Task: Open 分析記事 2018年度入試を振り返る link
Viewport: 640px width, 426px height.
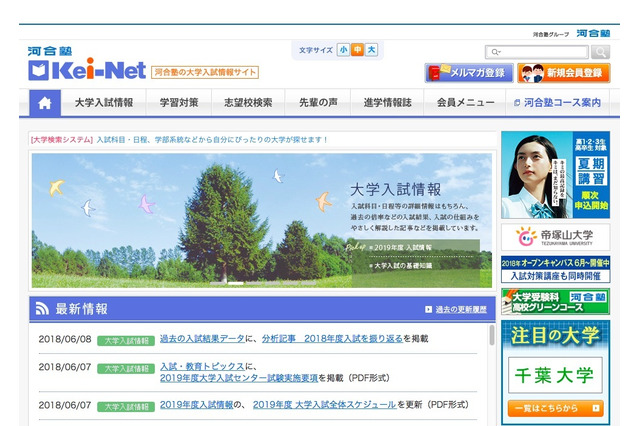Action: (x=332, y=338)
